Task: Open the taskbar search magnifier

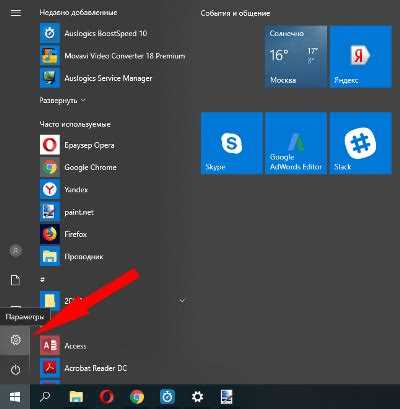Action: [45, 397]
